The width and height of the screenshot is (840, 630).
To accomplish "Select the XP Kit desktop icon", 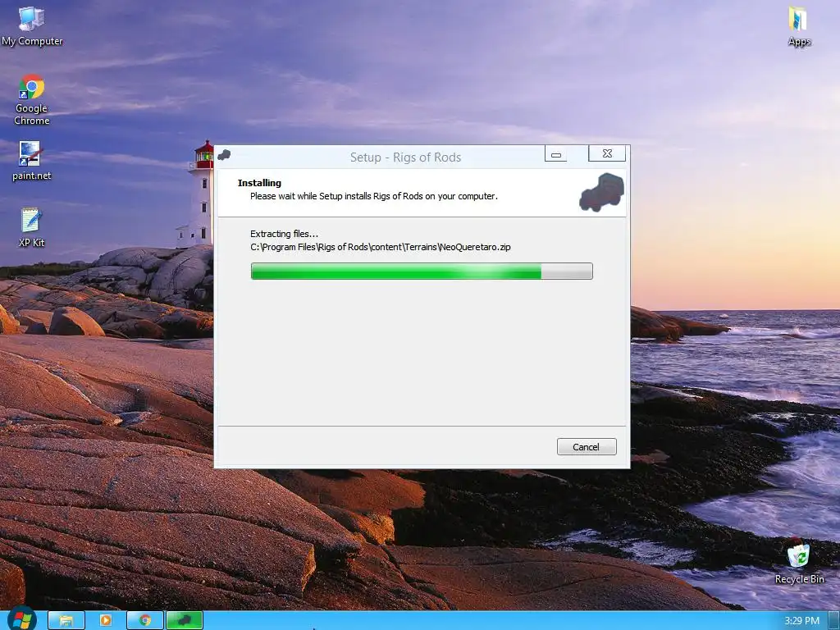I will (x=31, y=228).
